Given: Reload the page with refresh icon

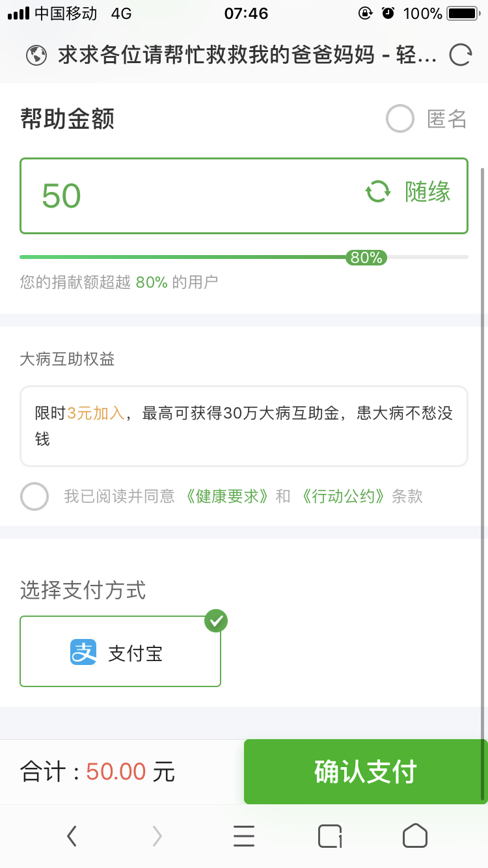Looking at the screenshot, I should click(x=460, y=55).
